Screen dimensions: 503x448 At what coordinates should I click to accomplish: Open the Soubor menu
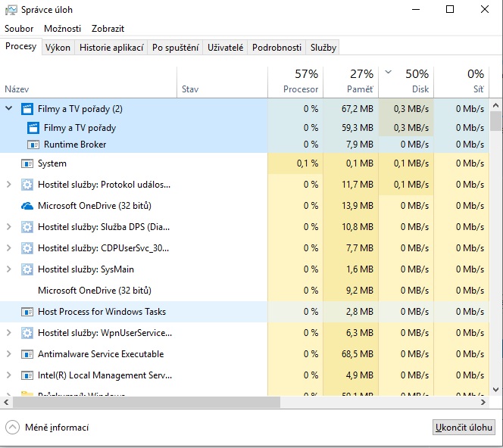click(19, 29)
